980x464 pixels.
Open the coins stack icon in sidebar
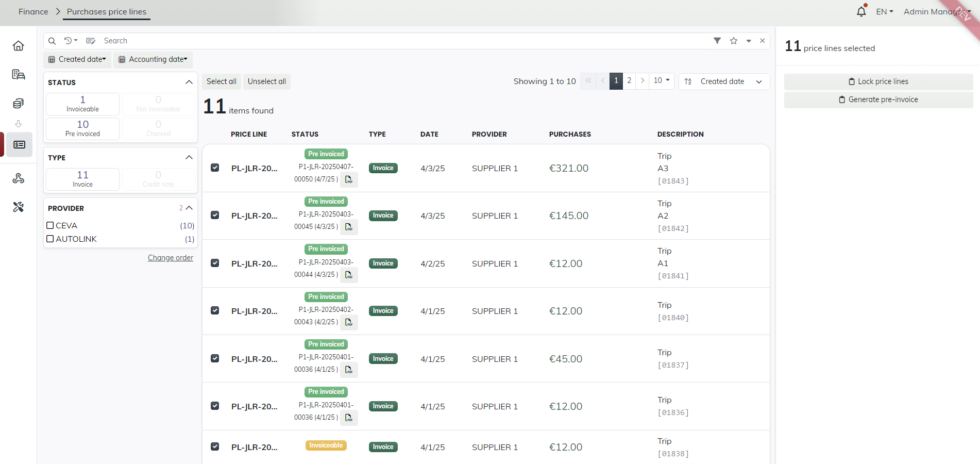pyautogui.click(x=19, y=104)
